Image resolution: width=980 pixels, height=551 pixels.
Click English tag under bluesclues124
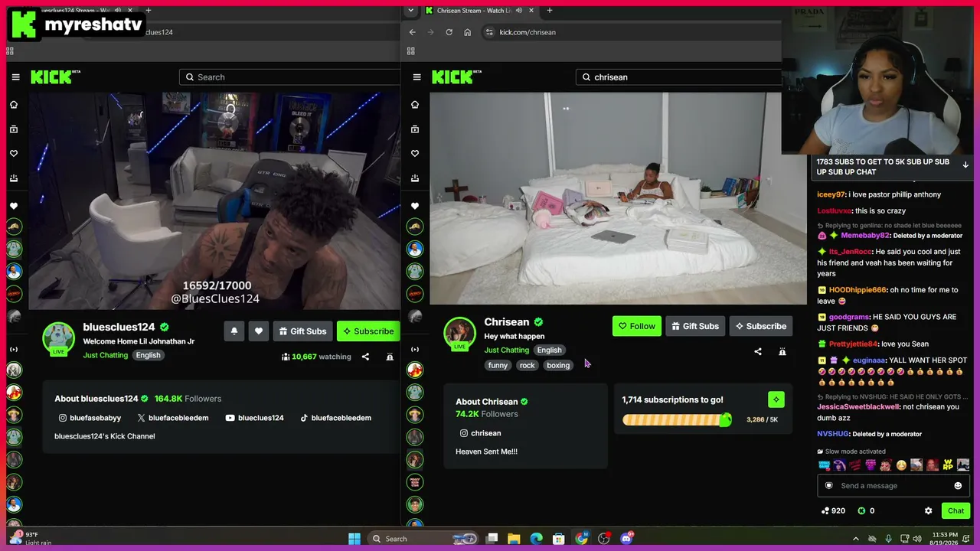[x=149, y=355]
